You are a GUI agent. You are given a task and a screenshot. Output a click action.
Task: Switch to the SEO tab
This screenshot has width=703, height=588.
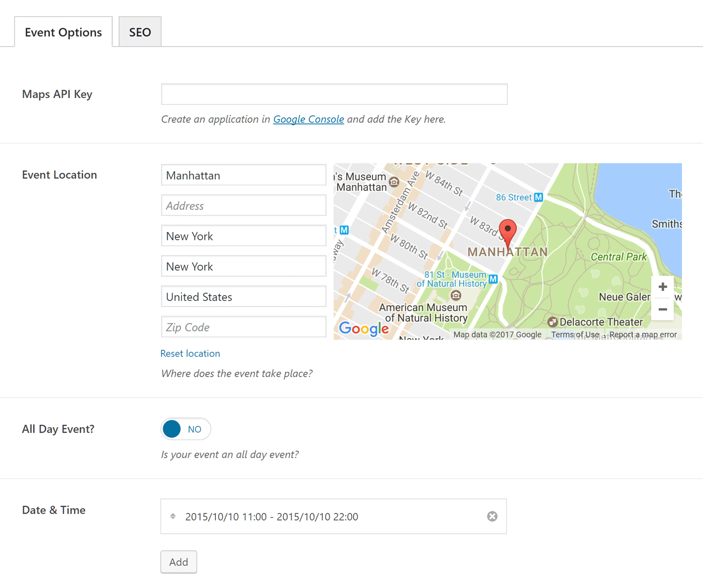click(x=140, y=32)
